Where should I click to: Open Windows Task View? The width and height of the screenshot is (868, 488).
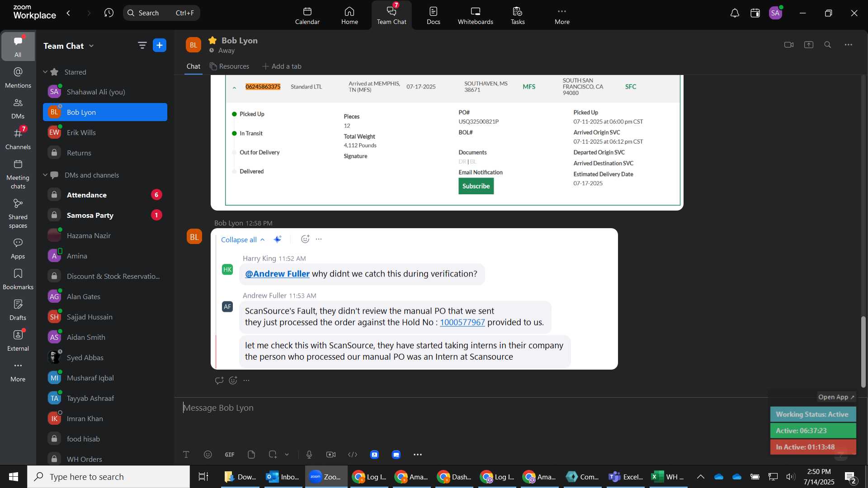pos(203,477)
